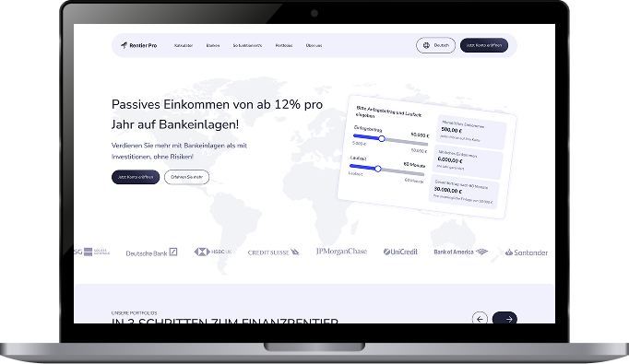
Task: Click the grey part of Einlagebetrag slider track
Action: [x=406, y=142]
